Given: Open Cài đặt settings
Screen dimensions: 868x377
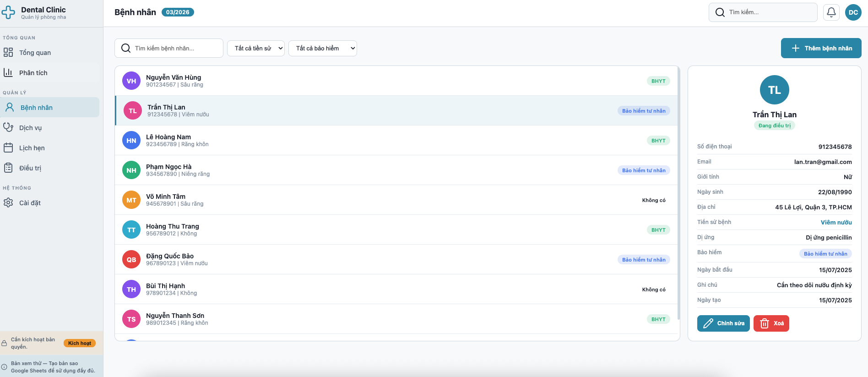Looking at the screenshot, I should 30,203.
